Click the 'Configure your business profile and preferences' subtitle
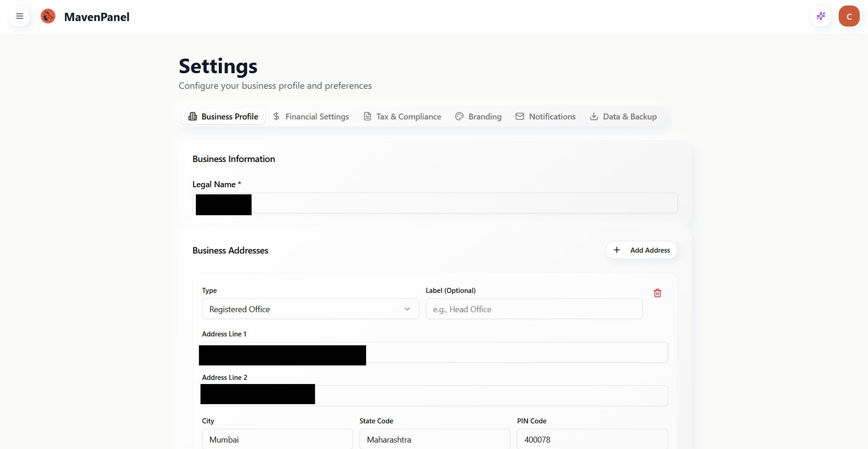The width and height of the screenshot is (868, 449). pos(275,86)
